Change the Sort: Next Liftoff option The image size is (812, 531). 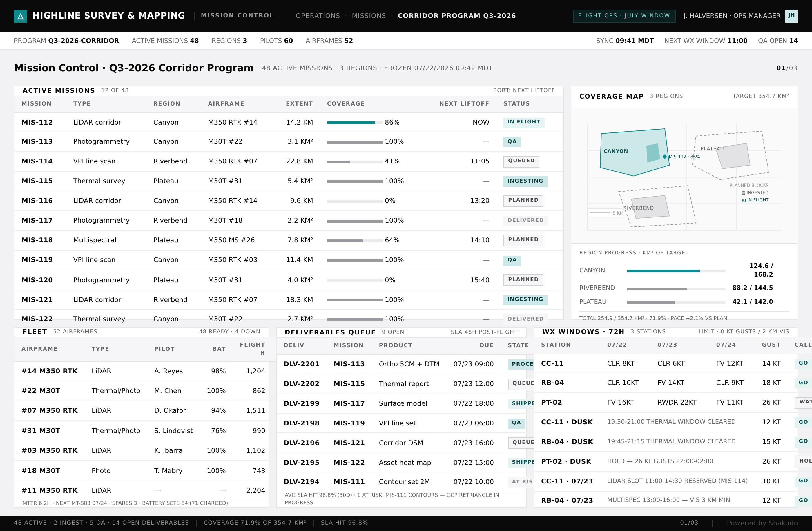524,90
